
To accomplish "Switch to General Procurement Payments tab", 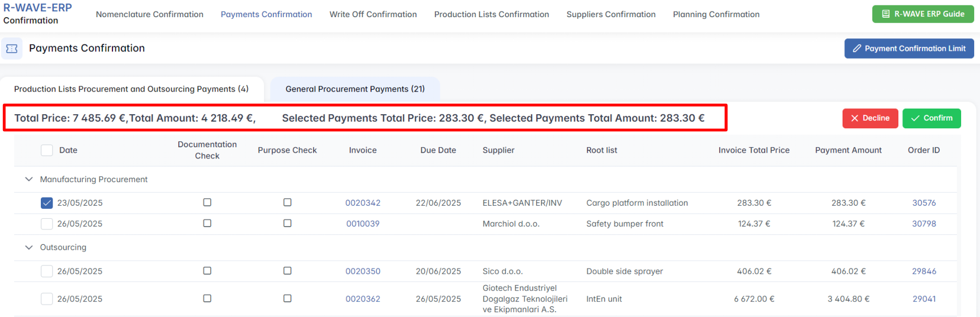I will (355, 89).
